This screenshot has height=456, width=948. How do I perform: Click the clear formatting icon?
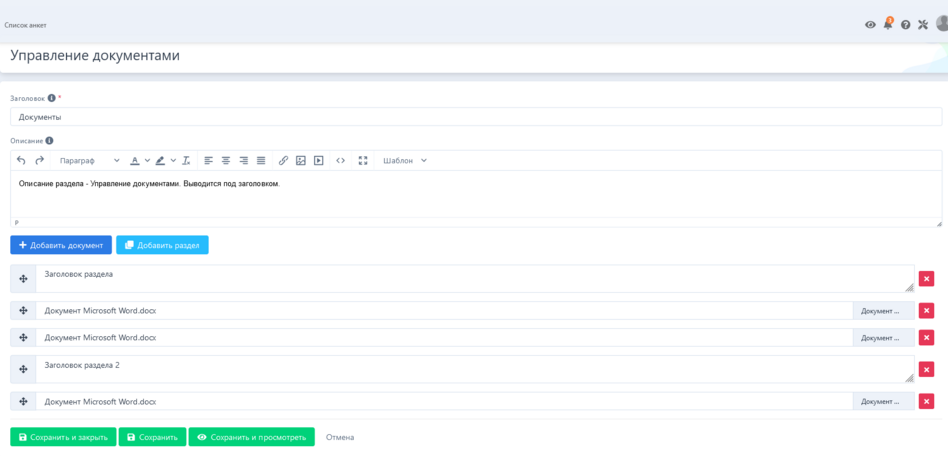(x=186, y=161)
